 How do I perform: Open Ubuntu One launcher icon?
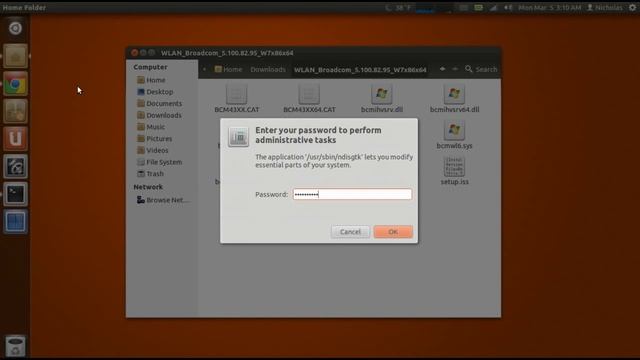tap(16, 138)
